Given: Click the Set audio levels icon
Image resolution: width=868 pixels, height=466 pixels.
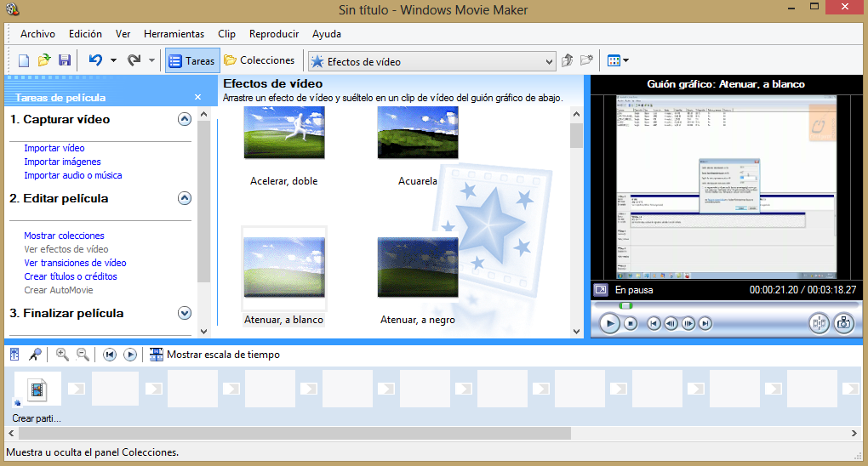Looking at the screenshot, I should pyautogui.click(x=14, y=355).
